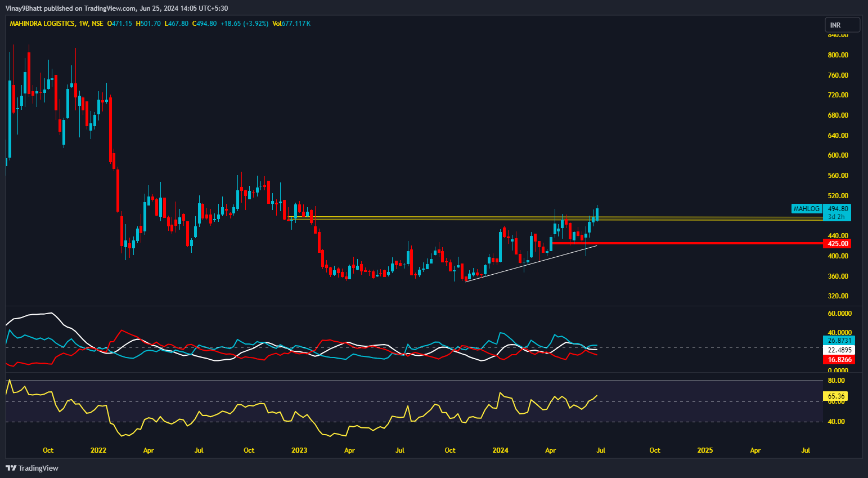Screen dimensions: 868x478
Task: Click the 60.0000 indicator scale label
Action: pos(839,314)
